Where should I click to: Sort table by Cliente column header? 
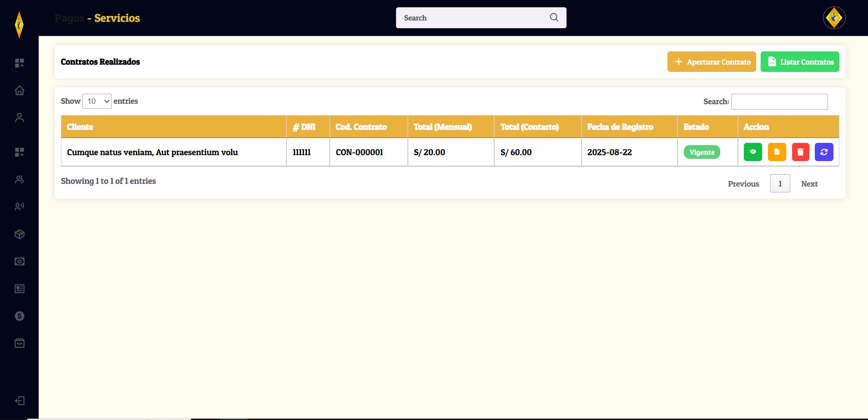coord(173,127)
